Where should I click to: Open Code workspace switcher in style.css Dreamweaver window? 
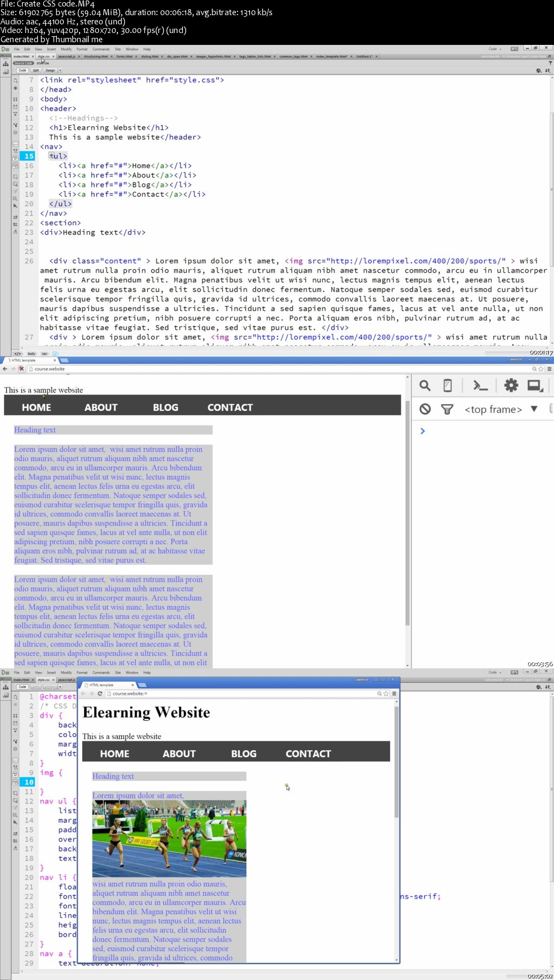pos(495,673)
